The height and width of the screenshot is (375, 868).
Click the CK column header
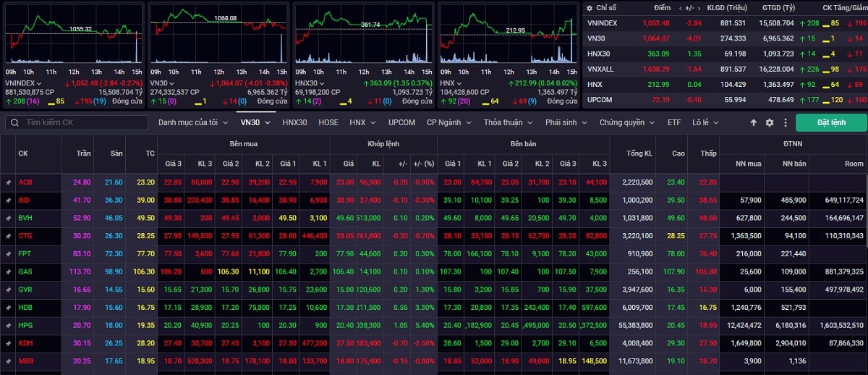pyautogui.click(x=23, y=153)
